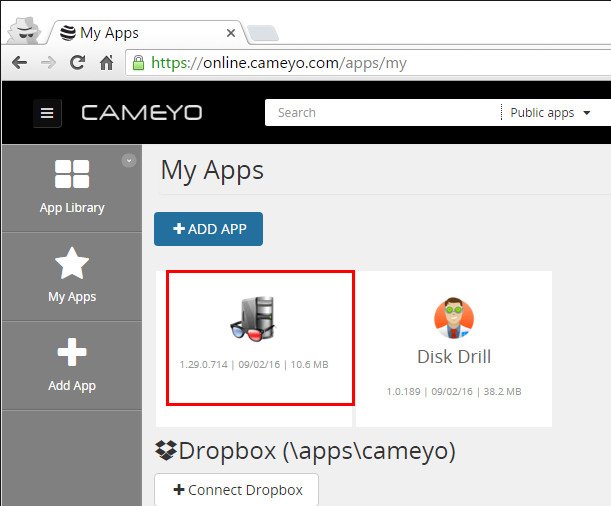This screenshot has height=506, width=611.
Task: Select My Apps star icon
Action: [x=71, y=263]
